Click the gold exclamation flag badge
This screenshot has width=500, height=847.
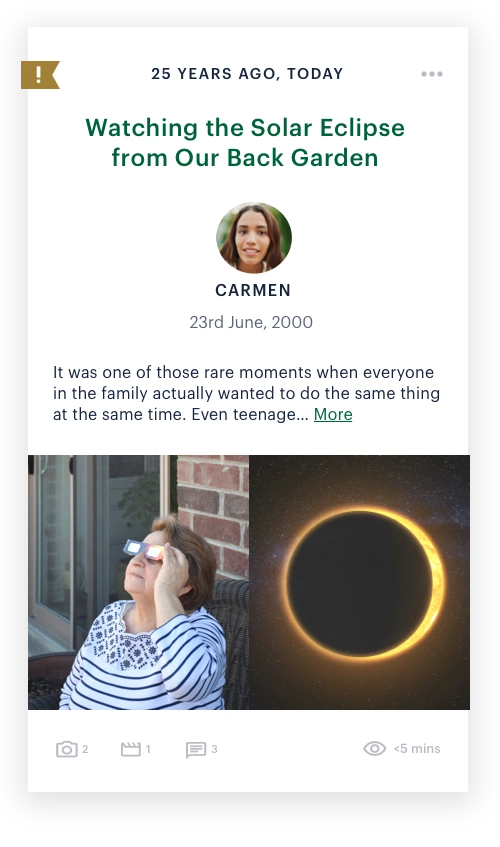coord(40,75)
